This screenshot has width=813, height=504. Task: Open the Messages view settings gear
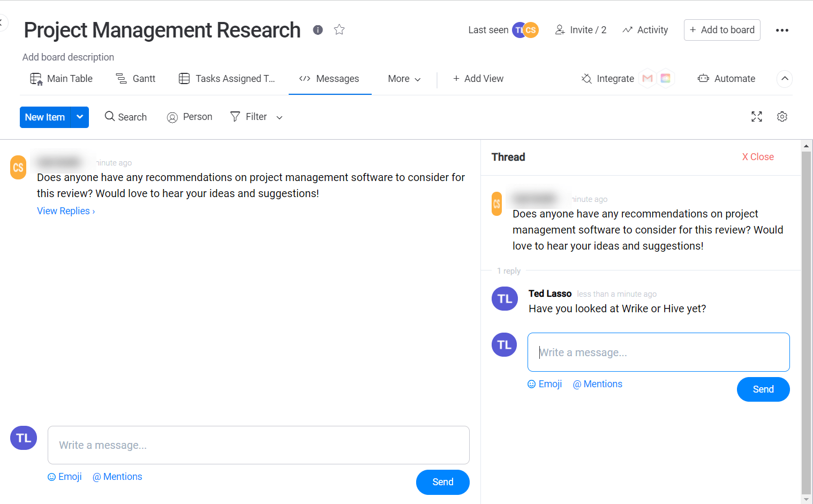(x=782, y=117)
